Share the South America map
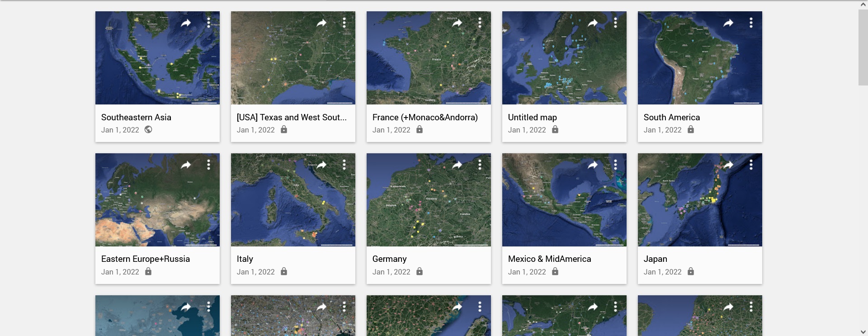This screenshot has width=868, height=336. coord(728,23)
